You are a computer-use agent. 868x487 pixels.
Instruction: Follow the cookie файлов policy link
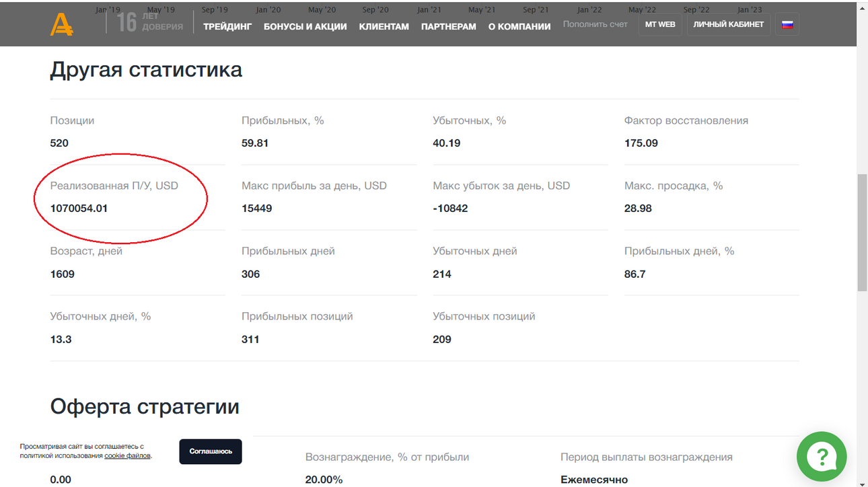[x=128, y=456]
